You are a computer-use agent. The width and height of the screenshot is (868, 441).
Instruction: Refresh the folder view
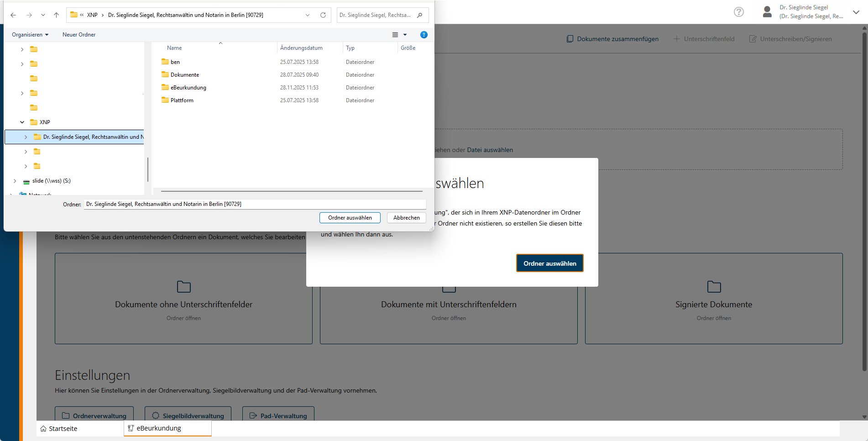coord(323,15)
